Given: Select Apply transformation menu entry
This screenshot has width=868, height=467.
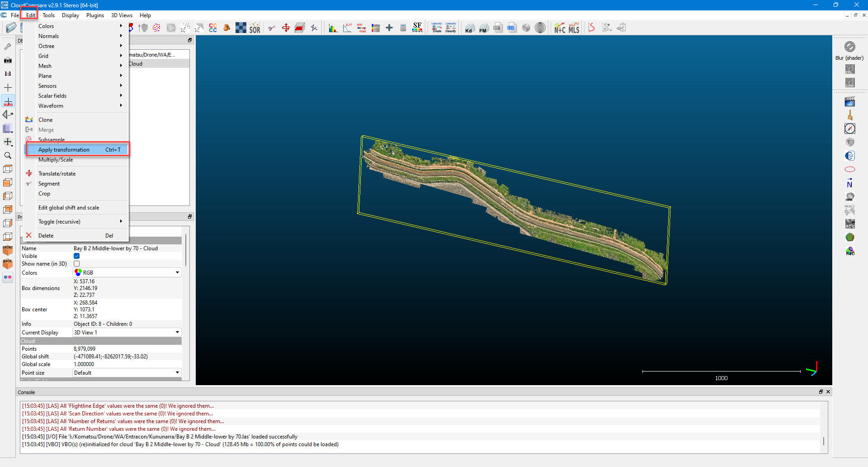Looking at the screenshot, I should point(77,150).
